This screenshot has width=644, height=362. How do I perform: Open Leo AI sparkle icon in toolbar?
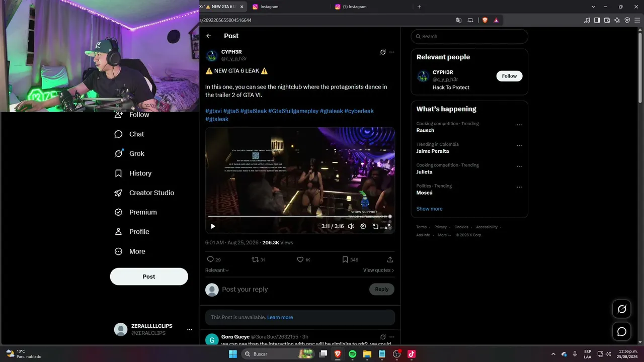tap(617, 20)
